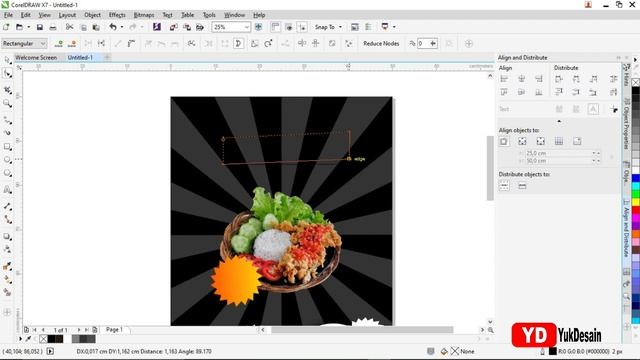The width and height of the screenshot is (640, 360).
Task: Click the Cut scissors icon
Action: click(69, 27)
